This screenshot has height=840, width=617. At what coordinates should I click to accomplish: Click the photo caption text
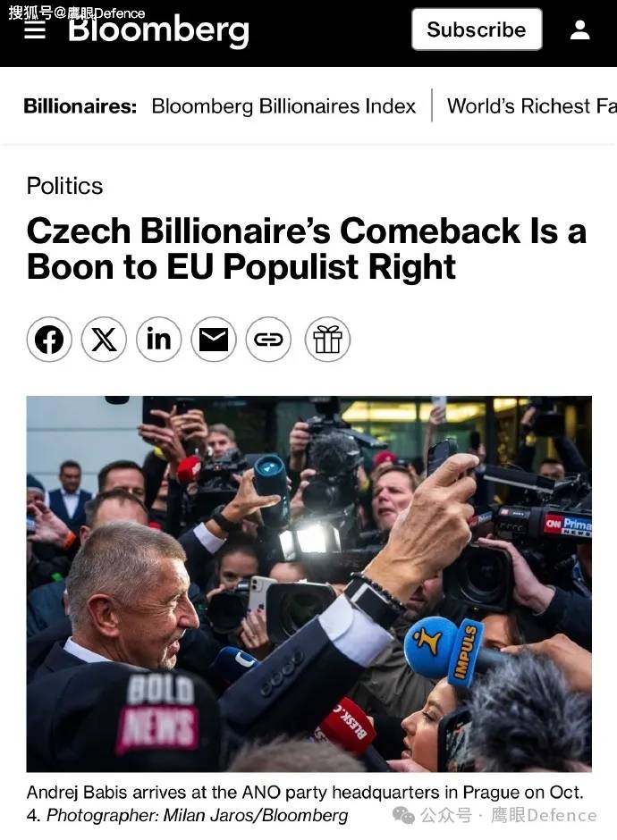click(304, 793)
